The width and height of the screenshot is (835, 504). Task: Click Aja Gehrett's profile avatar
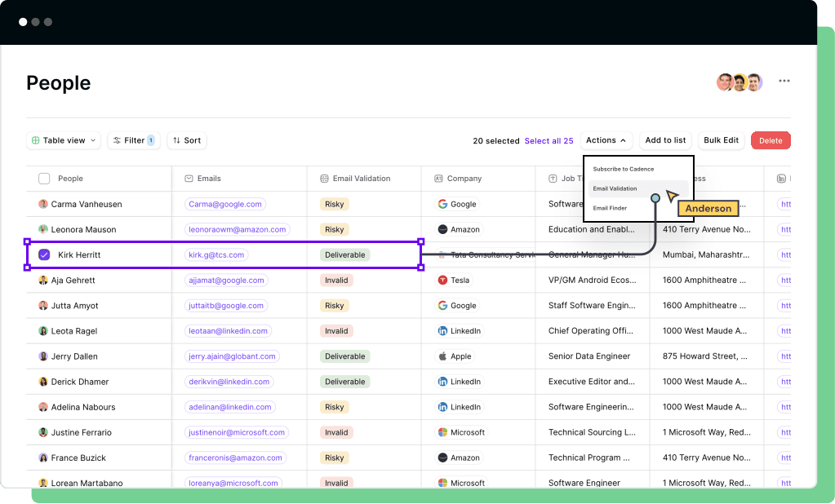(43, 281)
